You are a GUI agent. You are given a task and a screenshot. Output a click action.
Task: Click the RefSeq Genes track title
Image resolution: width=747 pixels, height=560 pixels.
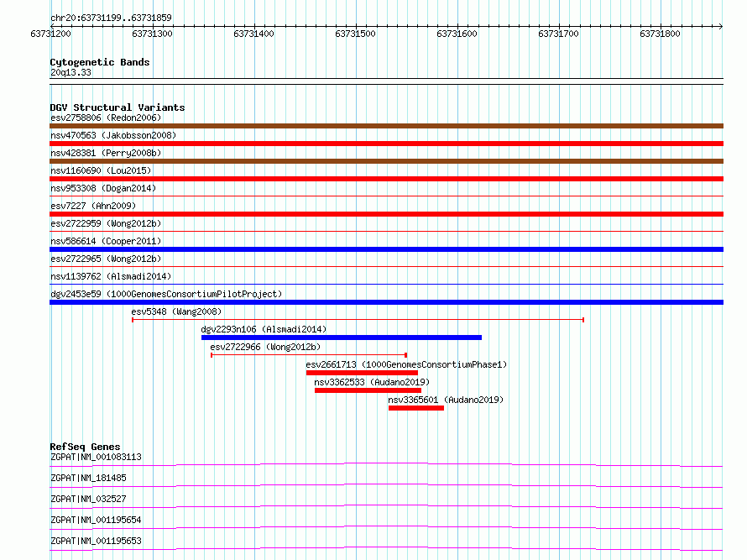pos(85,447)
